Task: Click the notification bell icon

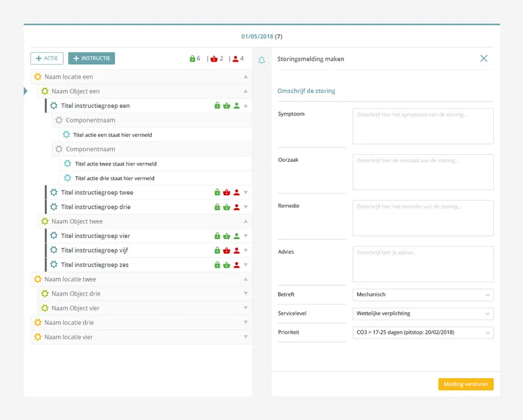Action: click(x=261, y=60)
